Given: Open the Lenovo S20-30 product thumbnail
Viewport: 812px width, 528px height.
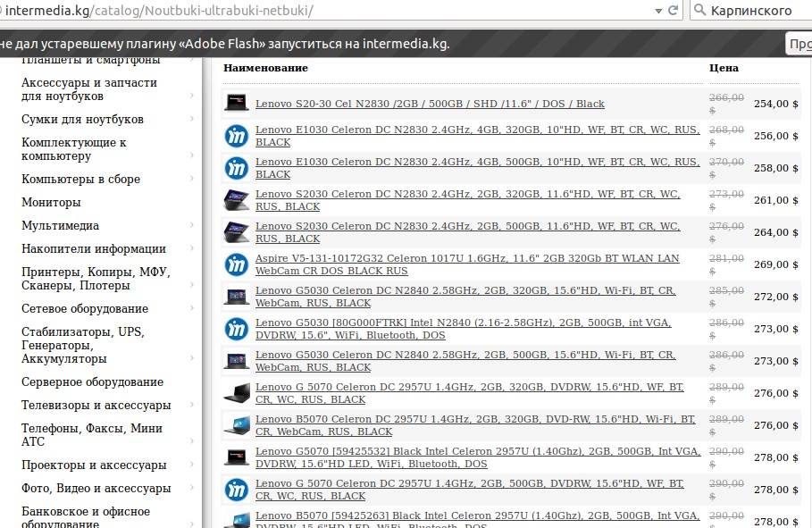Looking at the screenshot, I should 237,103.
